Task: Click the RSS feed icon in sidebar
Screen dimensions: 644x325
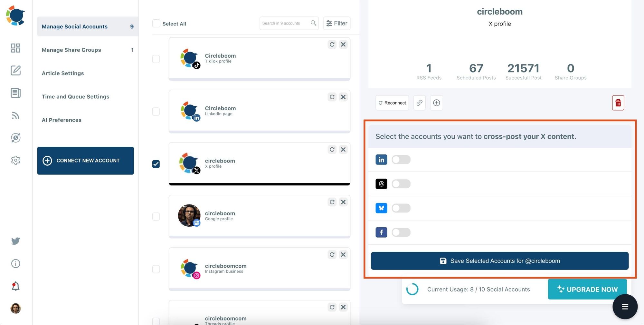Action: (15, 115)
